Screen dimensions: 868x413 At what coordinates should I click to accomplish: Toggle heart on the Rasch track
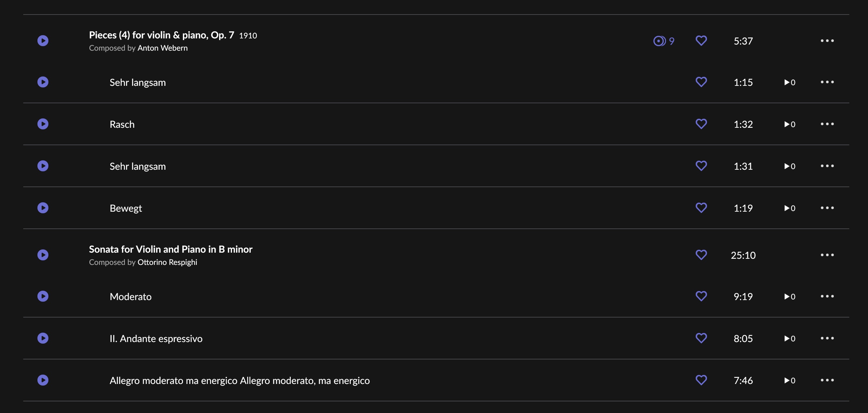click(701, 124)
